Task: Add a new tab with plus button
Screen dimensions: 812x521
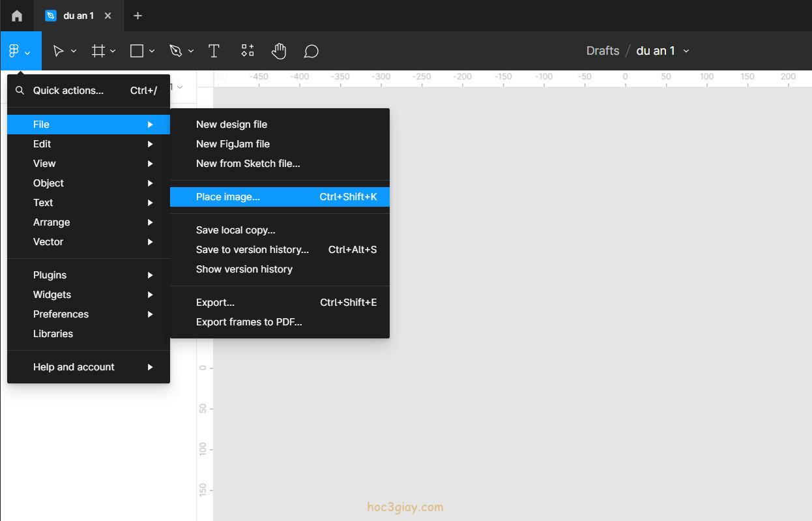Action: point(138,16)
